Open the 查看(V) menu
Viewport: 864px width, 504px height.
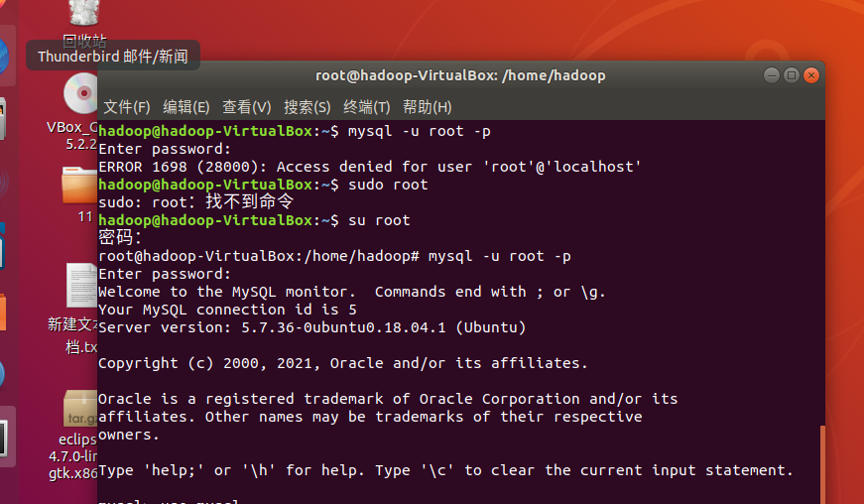point(246,107)
